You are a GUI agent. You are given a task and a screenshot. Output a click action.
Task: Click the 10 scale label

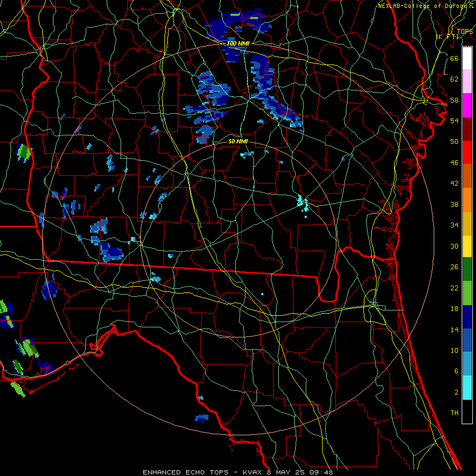point(454,350)
